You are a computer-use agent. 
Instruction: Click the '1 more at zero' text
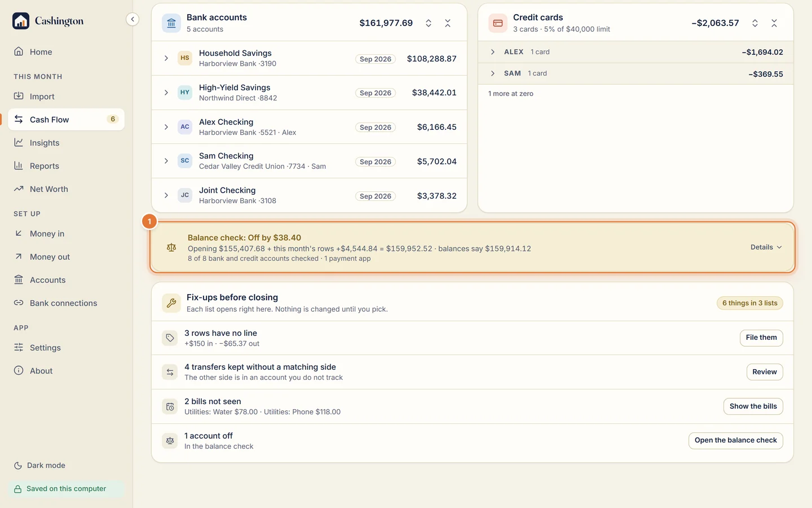[511, 94]
